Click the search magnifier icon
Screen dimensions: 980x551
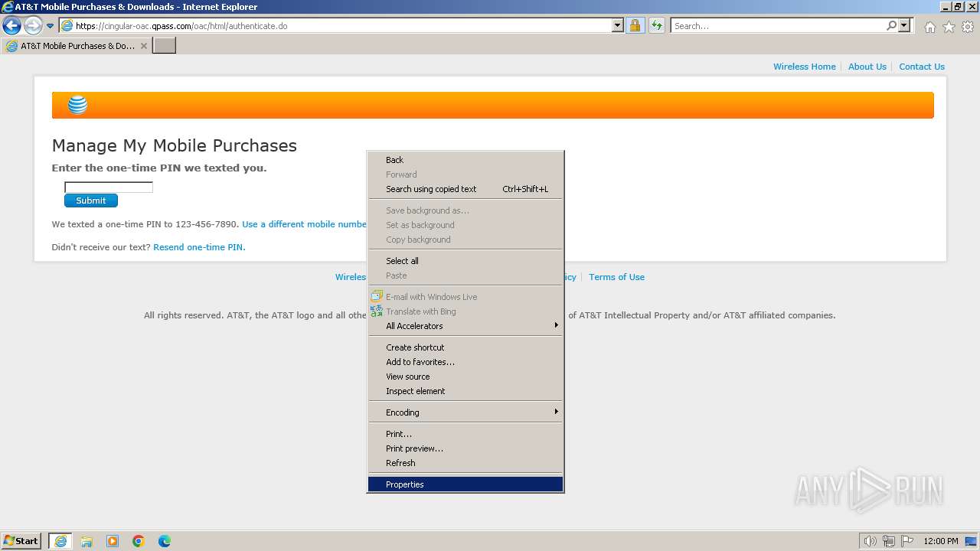point(891,25)
